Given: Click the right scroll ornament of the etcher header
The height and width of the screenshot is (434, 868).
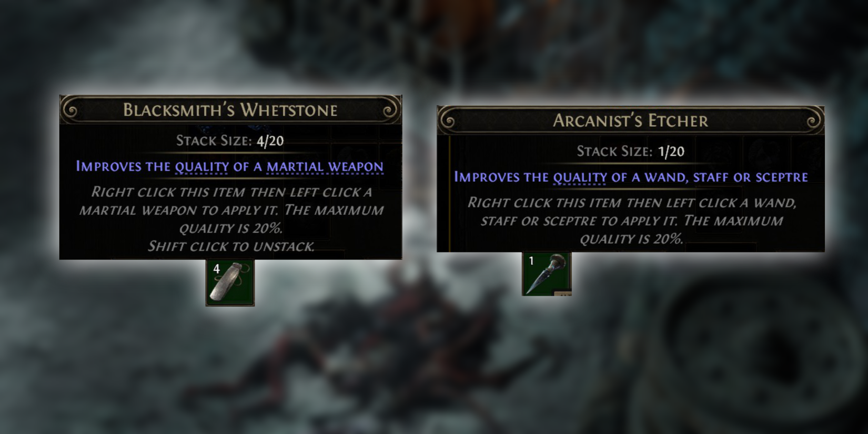Looking at the screenshot, I should point(813,120).
